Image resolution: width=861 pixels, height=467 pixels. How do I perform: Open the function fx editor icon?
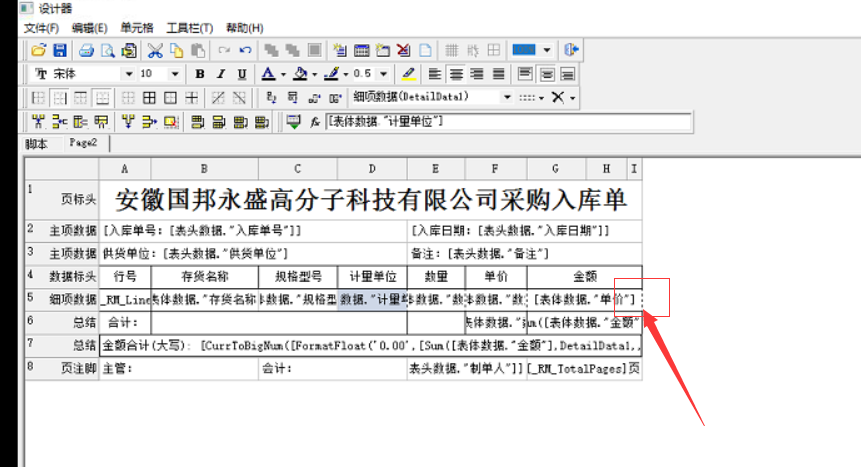click(315, 122)
